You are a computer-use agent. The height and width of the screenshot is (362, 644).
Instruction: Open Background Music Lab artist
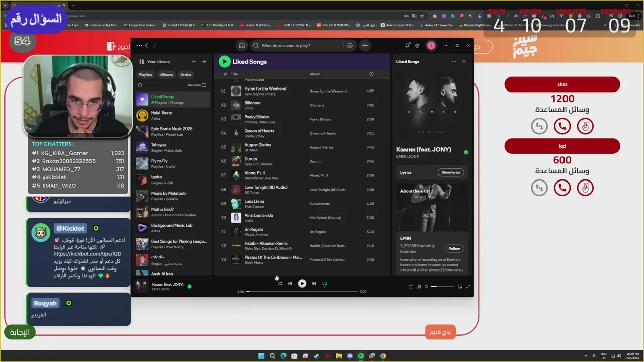[173, 228]
